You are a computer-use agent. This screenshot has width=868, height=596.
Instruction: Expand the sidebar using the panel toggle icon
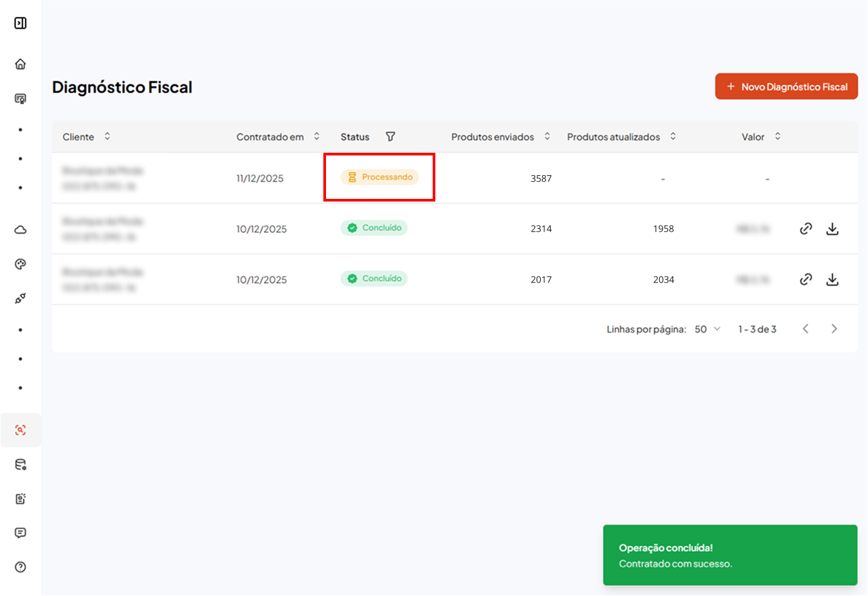coord(20,23)
